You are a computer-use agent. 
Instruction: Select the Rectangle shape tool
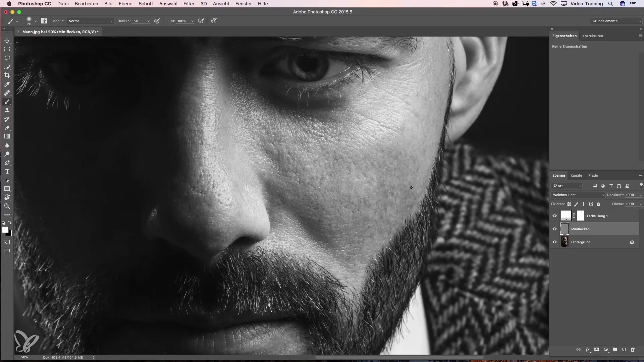[x=7, y=189]
